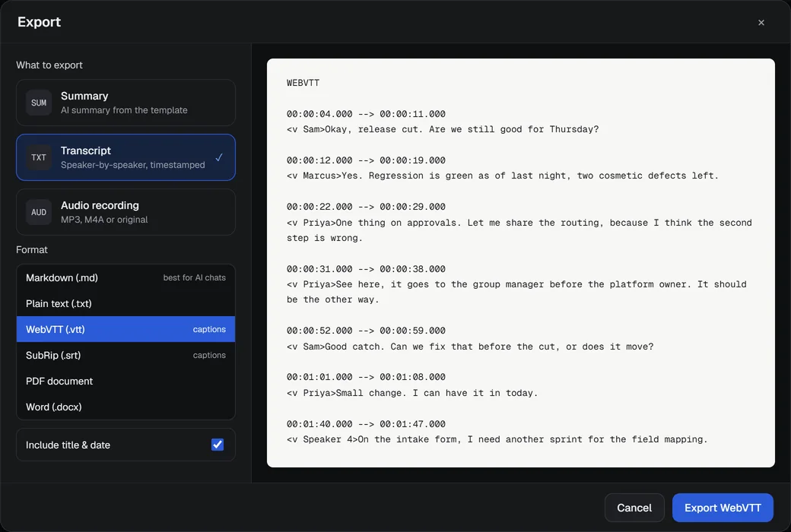791x532 pixels.
Task: Choose WebVTT (.vtt) format
Action: [125, 329]
